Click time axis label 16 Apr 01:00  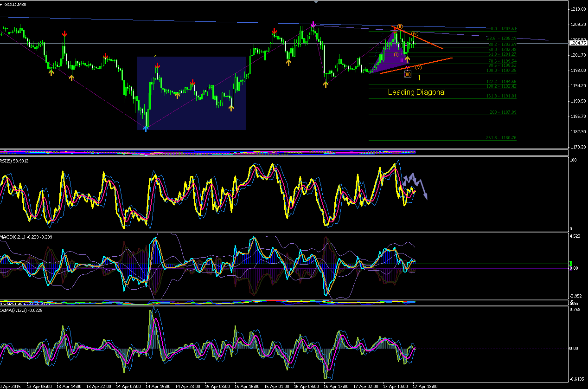point(277,386)
